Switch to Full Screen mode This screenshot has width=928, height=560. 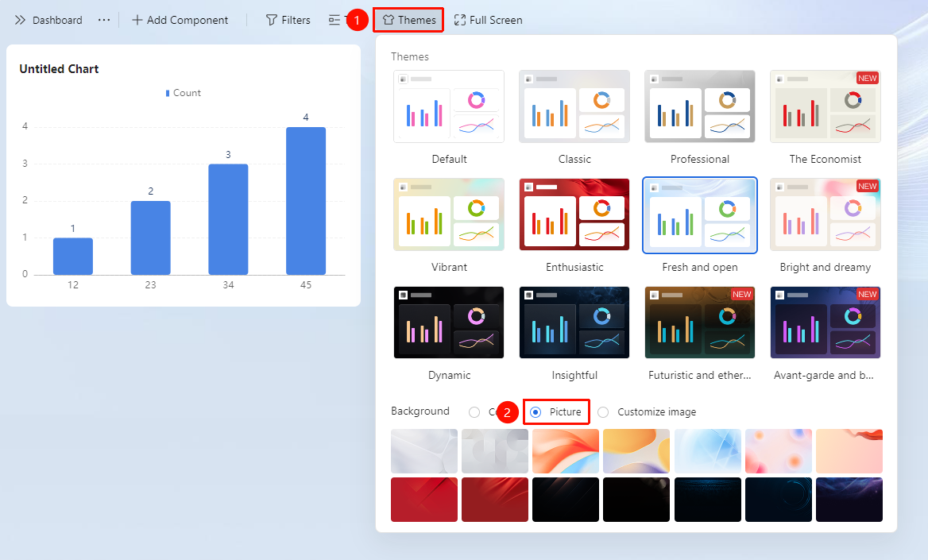pos(489,20)
